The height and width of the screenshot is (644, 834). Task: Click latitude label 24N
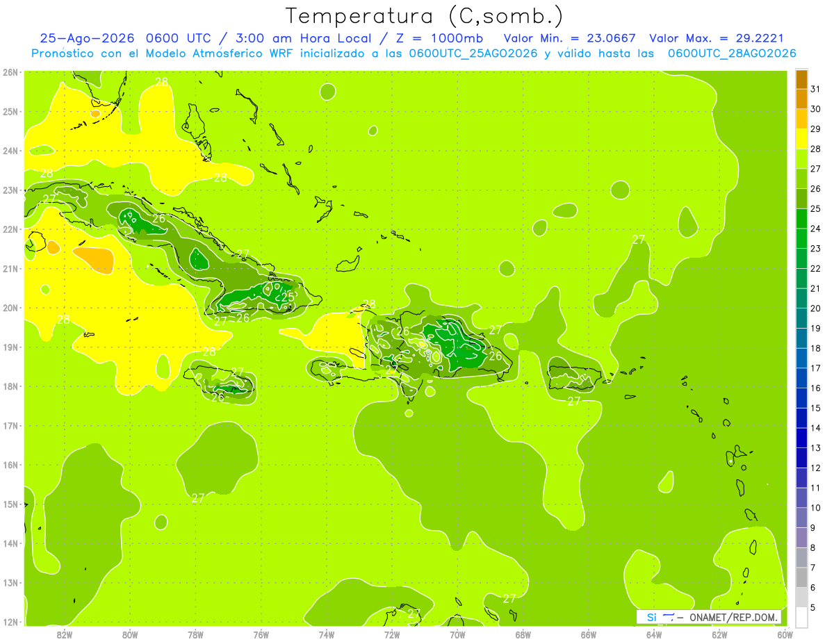tap(10, 151)
